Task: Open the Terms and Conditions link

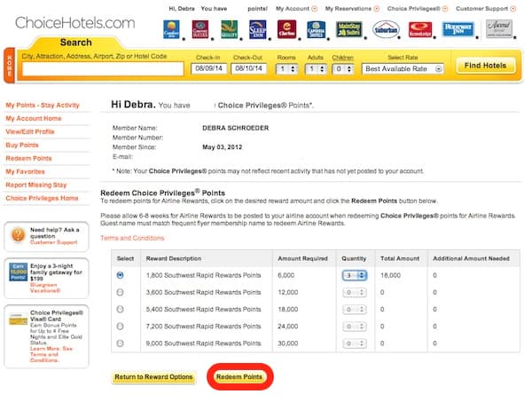Action: pyautogui.click(x=132, y=238)
